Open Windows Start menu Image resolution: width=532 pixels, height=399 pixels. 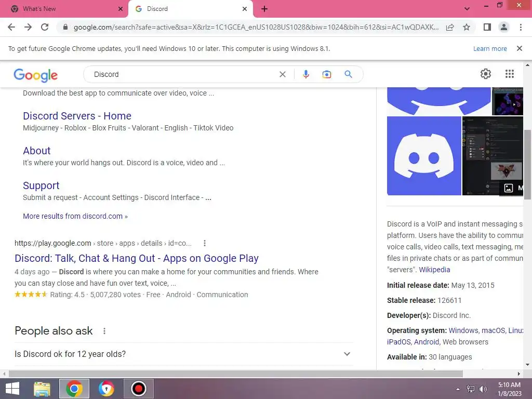(12, 389)
